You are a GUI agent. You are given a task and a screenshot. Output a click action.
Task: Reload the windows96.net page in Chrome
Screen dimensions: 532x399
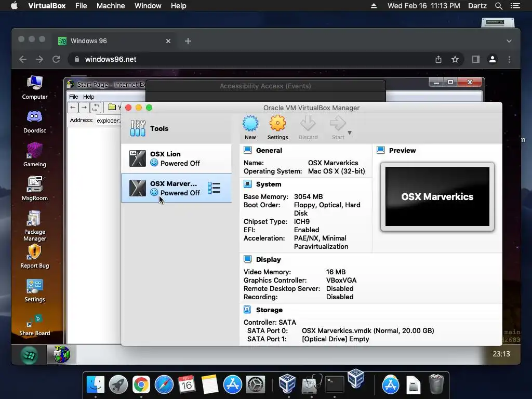click(56, 59)
